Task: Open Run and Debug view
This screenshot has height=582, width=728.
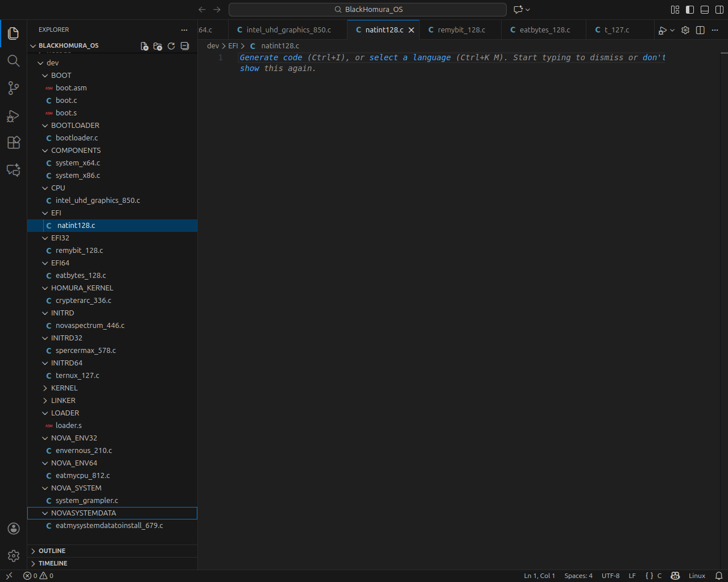Action: 14,116
